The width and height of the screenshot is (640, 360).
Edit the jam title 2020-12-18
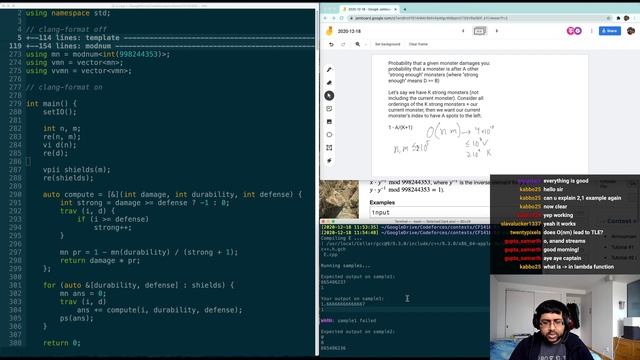[x=349, y=31]
